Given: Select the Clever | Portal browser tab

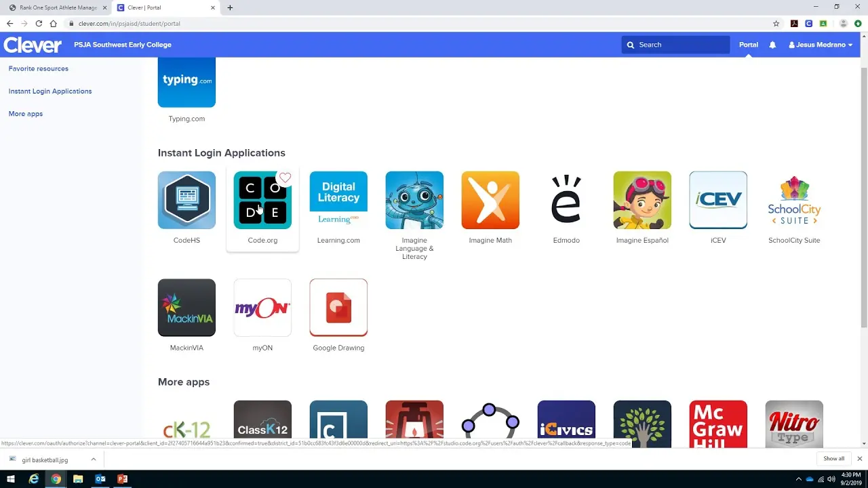Looking at the screenshot, I should [x=165, y=7].
